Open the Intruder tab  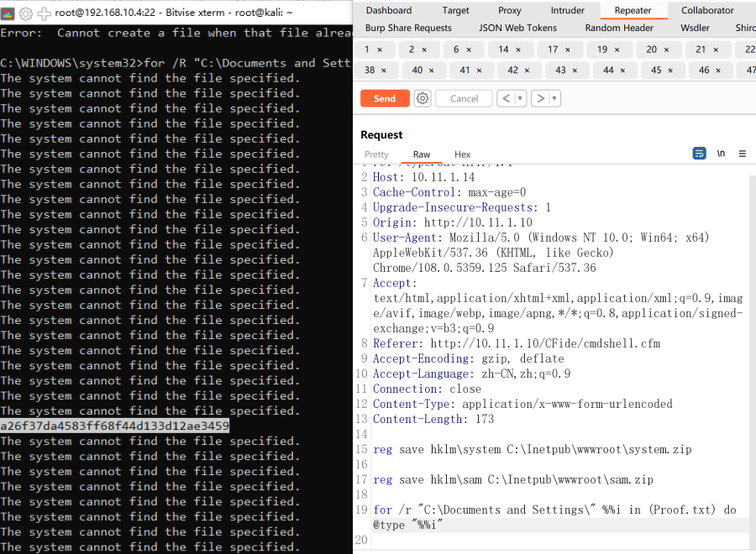[568, 10]
